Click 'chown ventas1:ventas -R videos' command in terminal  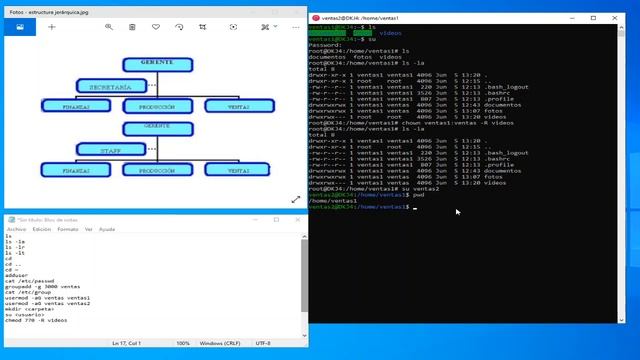coord(458,123)
